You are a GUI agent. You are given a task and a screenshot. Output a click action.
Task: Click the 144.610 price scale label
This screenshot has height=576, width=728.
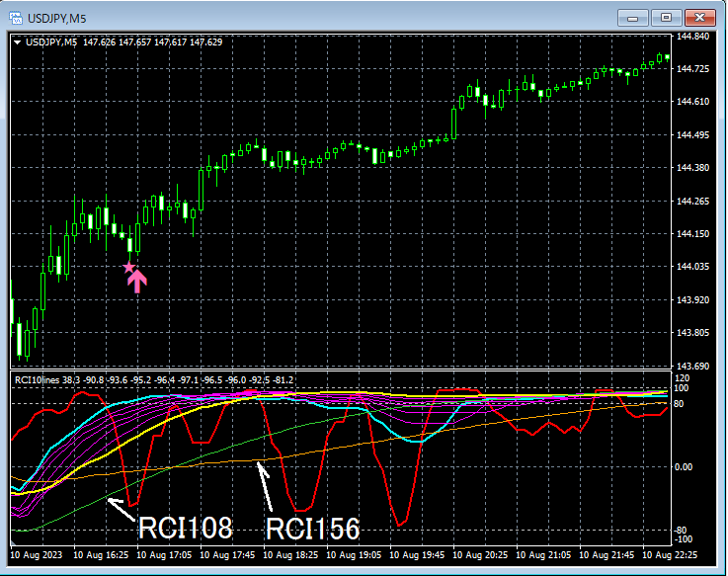point(693,101)
